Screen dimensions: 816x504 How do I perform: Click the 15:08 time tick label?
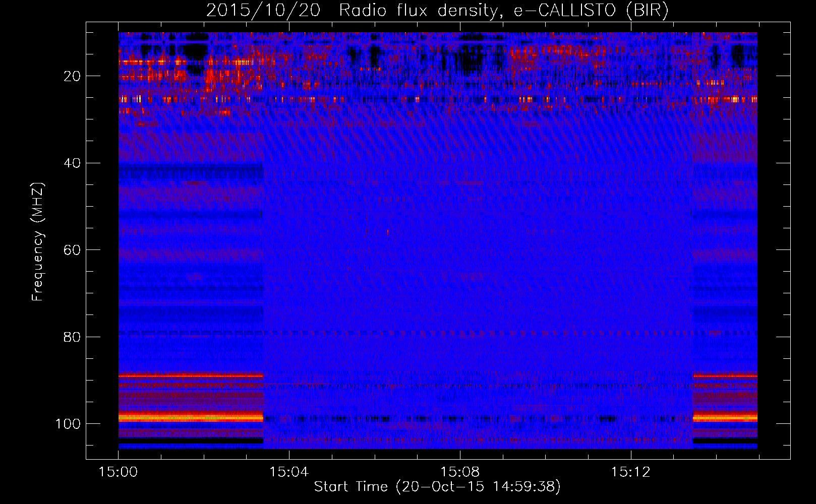[x=460, y=472]
